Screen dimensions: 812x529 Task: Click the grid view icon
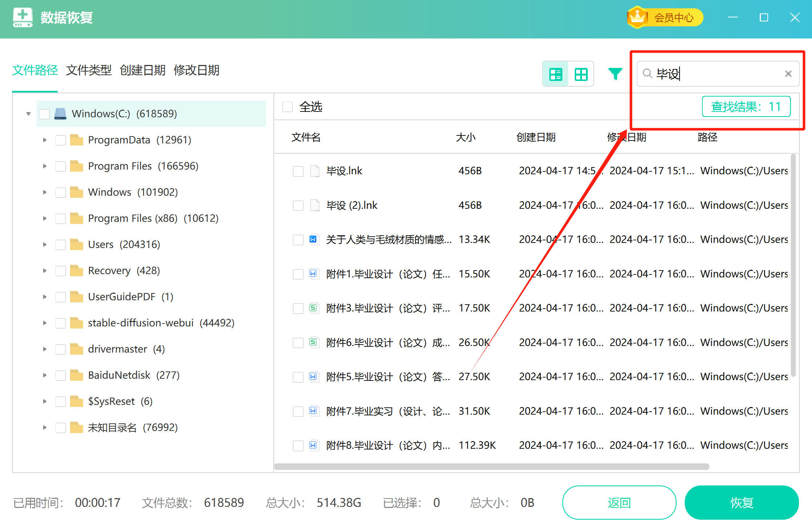(581, 73)
